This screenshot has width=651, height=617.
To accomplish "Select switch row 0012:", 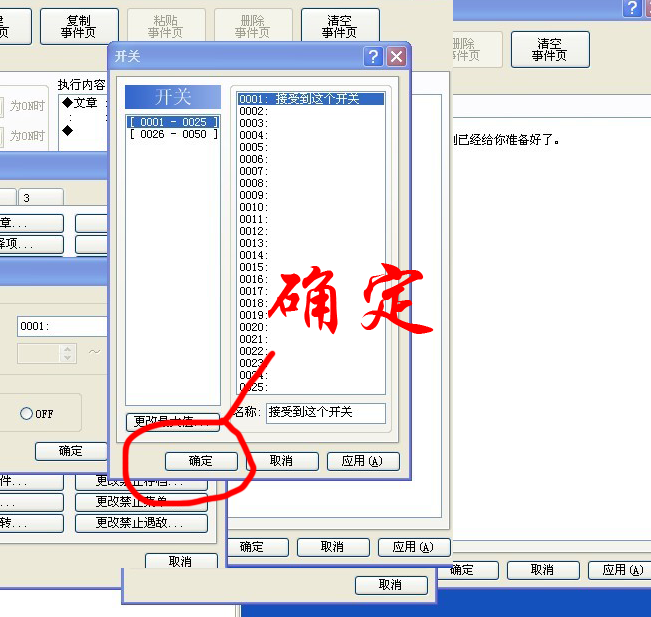I will [311, 231].
